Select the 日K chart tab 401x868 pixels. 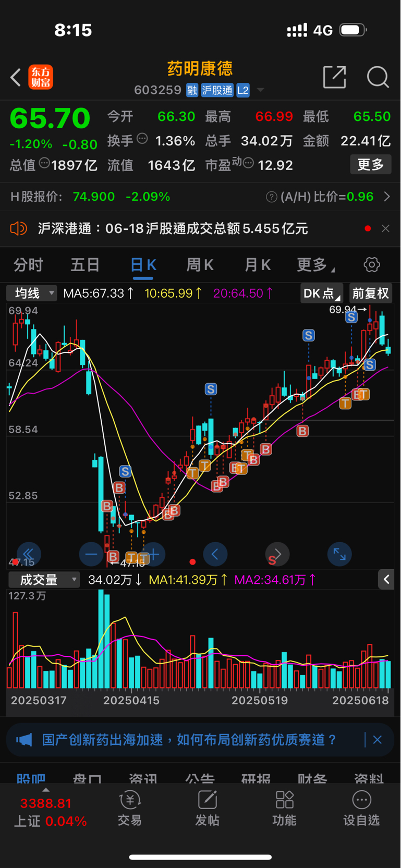pyautogui.click(x=143, y=265)
